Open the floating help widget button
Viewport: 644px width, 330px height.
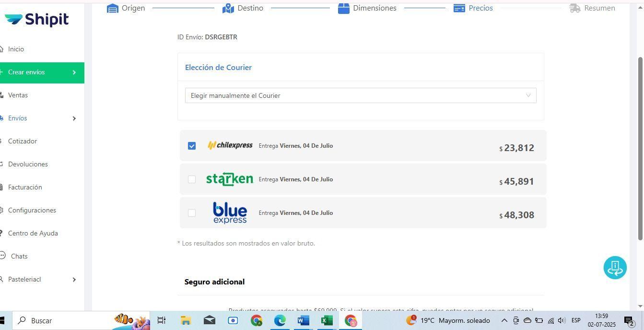pyautogui.click(x=615, y=268)
